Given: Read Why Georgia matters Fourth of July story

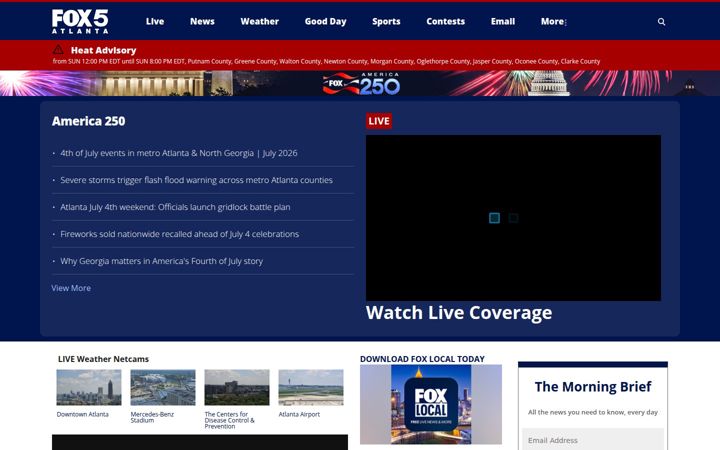Looking at the screenshot, I should click(x=162, y=261).
